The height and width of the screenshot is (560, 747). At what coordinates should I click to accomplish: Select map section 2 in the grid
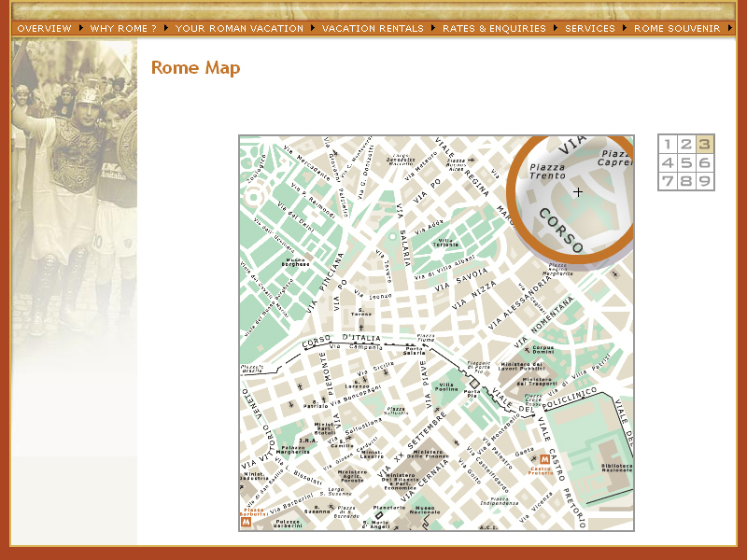[x=686, y=144]
